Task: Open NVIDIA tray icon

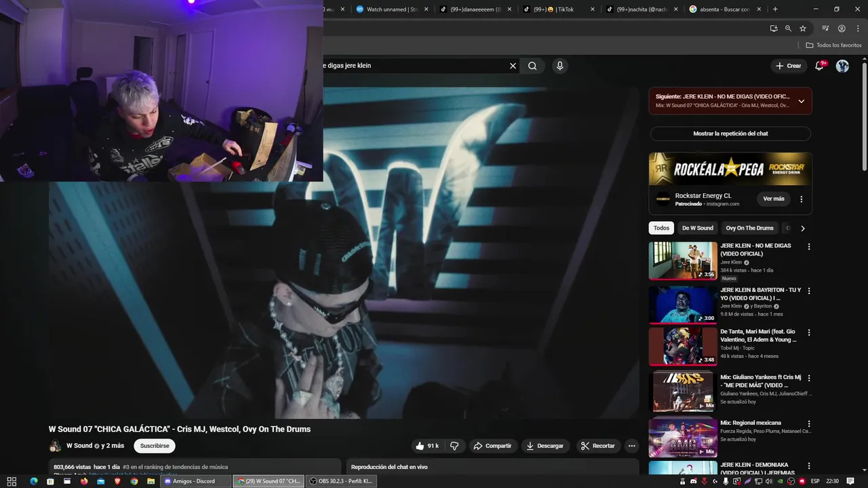Action: pos(780,481)
